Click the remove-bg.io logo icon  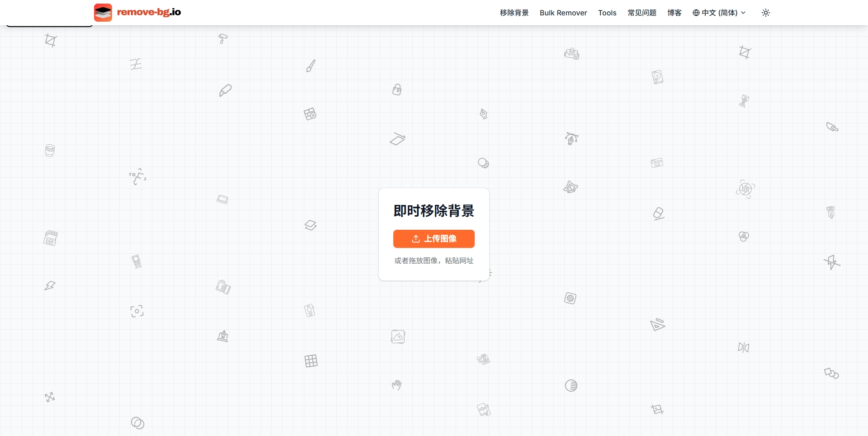(x=103, y=13)
